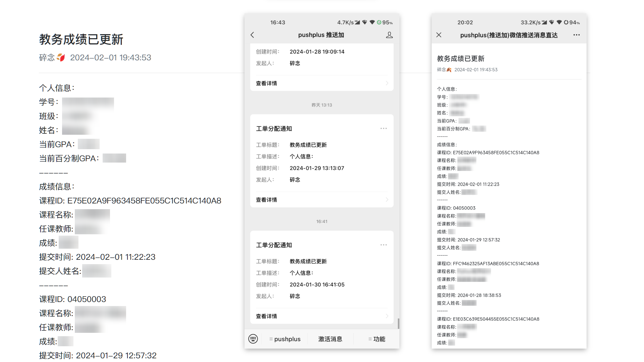
Task: Click the pushplus(推送加)微信推送消息直达 page title
Action: tap(509, 35)
